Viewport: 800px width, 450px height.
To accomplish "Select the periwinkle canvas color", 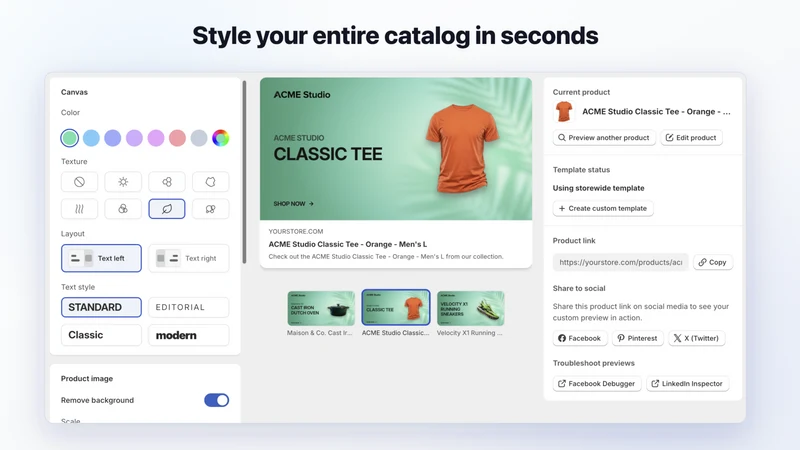I will tap(113, 138).
